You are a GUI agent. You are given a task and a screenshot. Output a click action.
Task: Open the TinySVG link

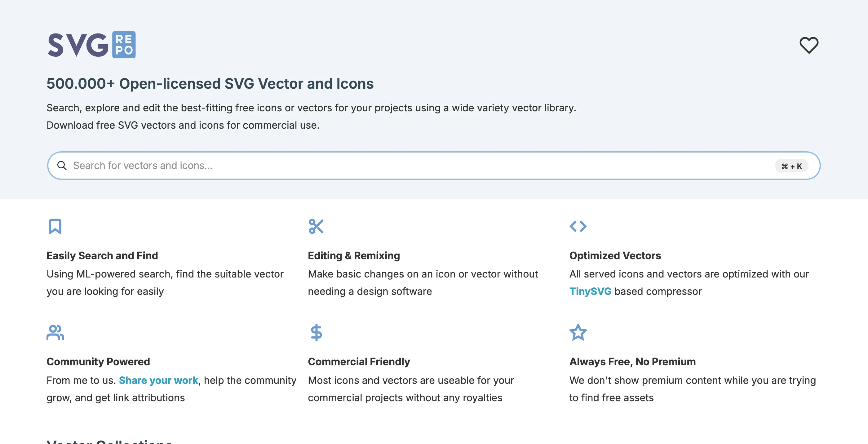click(590, 291)
